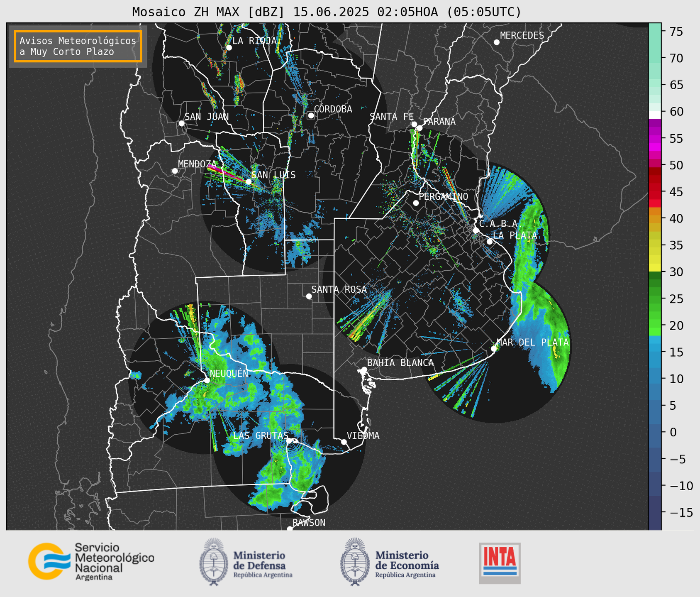Click the Avisos Meteorológicos a Muy Corto Plazo box
Image resolution: width=700 pixels, height=597 pixels.
(78, 46)
